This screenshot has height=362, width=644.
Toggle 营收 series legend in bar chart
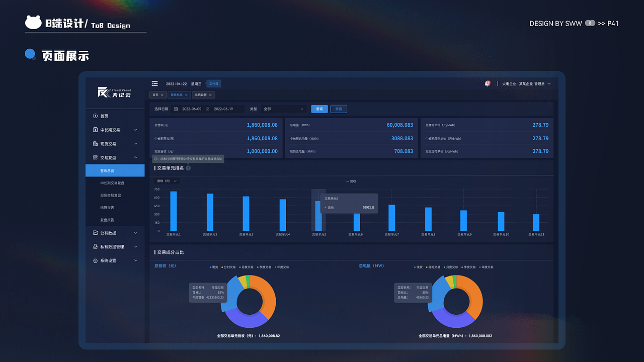pyautogui.click(x=351, y=181)
